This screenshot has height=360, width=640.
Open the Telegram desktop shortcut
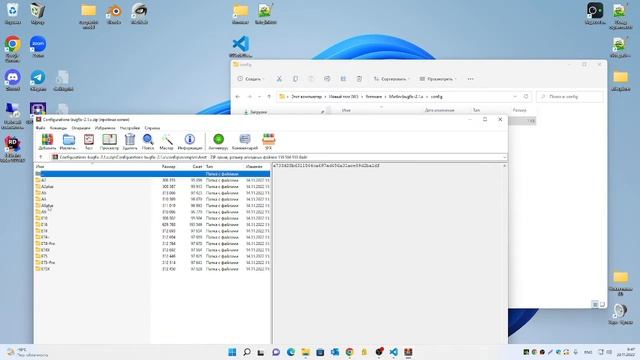(38, 80)
